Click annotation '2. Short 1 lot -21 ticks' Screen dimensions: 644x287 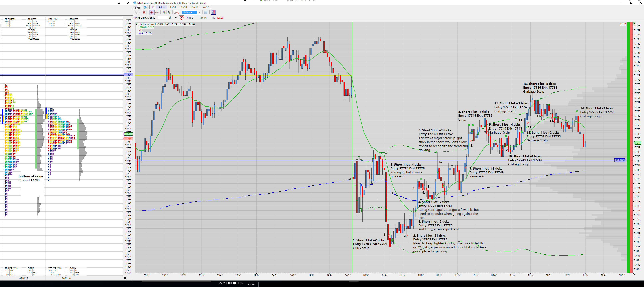429,235
